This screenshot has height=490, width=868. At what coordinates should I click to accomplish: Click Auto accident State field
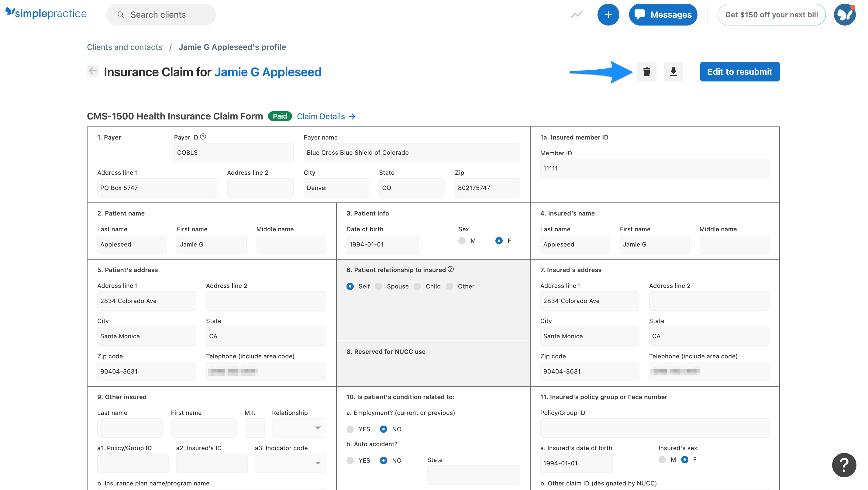point(474,475)
